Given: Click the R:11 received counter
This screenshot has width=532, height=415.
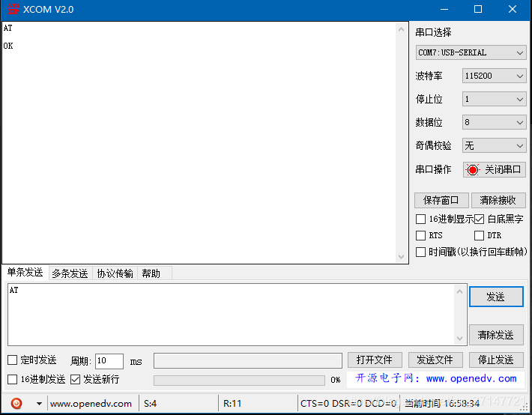Looking at the screenshot, I should click(232, 404).
